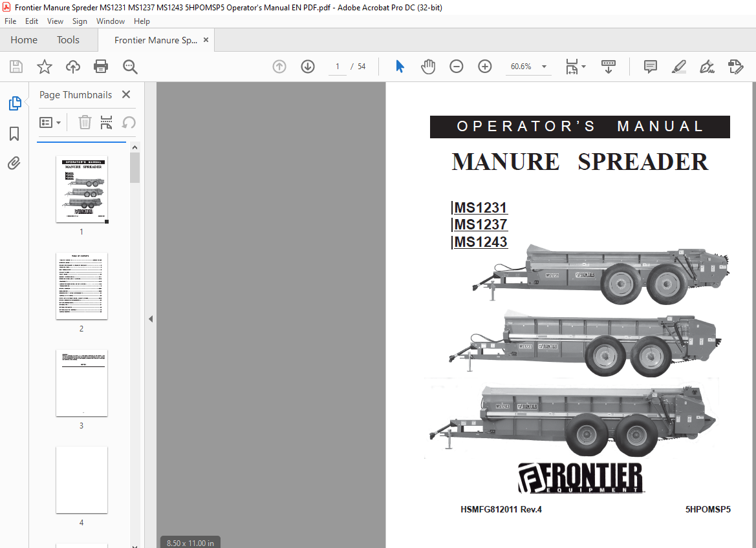Click the upload to cloud icon
756x548 pixels.
[x=73, y=67]
